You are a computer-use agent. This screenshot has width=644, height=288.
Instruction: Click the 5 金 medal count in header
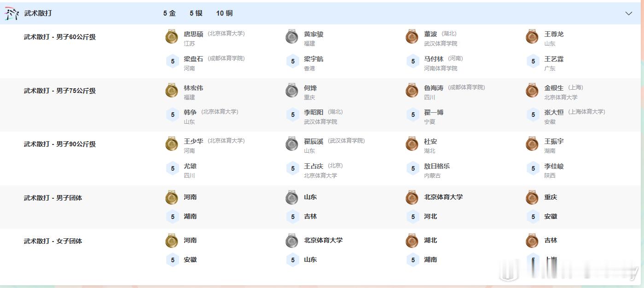(170, 13)
